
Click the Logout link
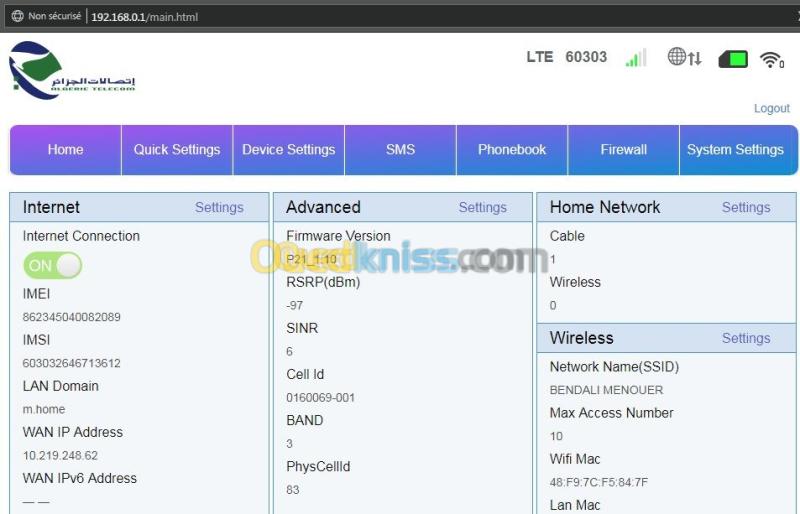[771, 108]
